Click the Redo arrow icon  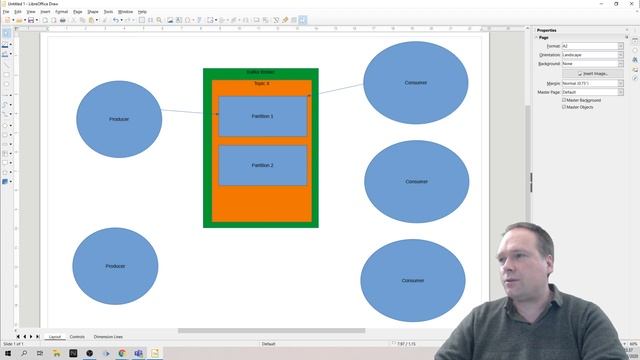127,20
